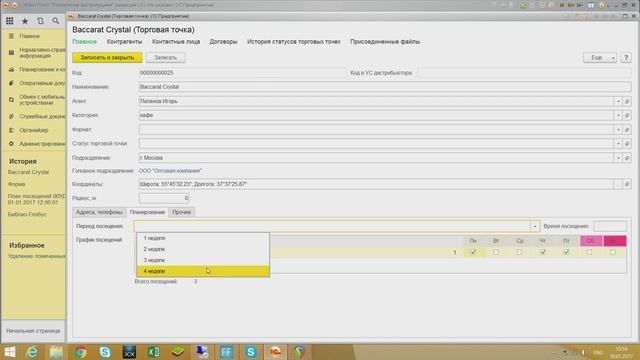Screen dimensions: 640x360
Task: Toggle the Ср (Wednesday) visit checkbox
Action: [x=519, y=252]
